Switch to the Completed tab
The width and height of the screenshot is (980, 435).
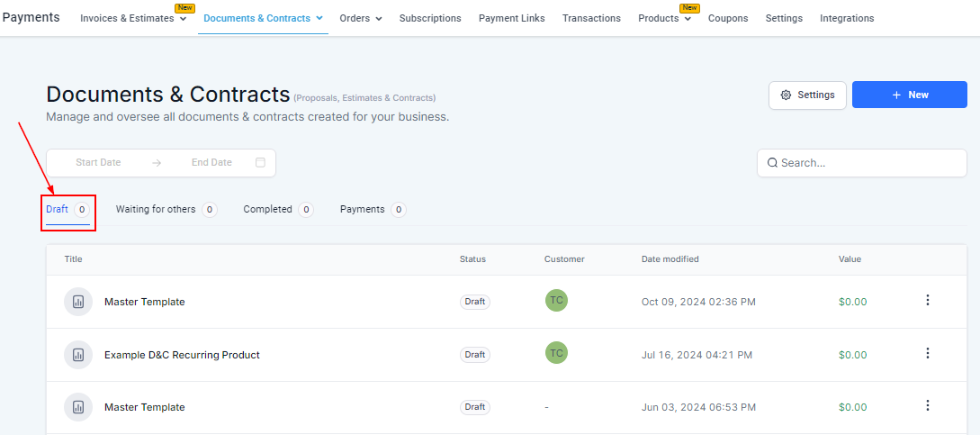268,209
